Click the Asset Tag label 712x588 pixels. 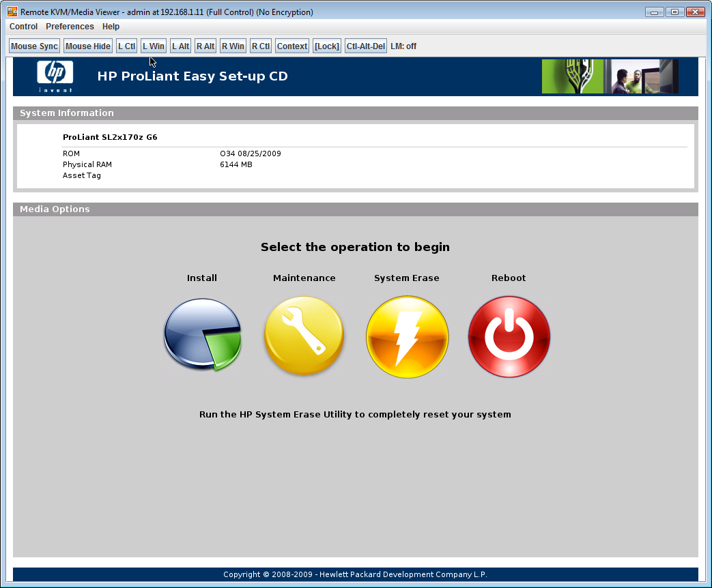pos(82,175)
